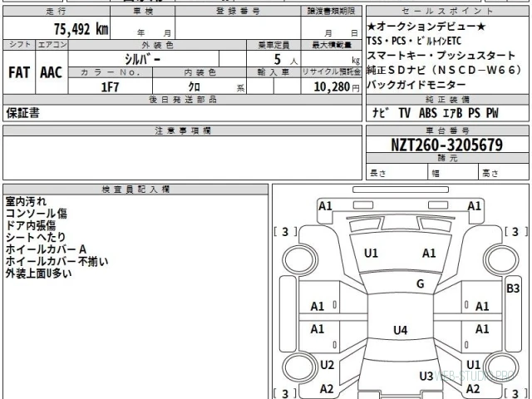Click the B3 mark on the side sill

click(513, 288)
